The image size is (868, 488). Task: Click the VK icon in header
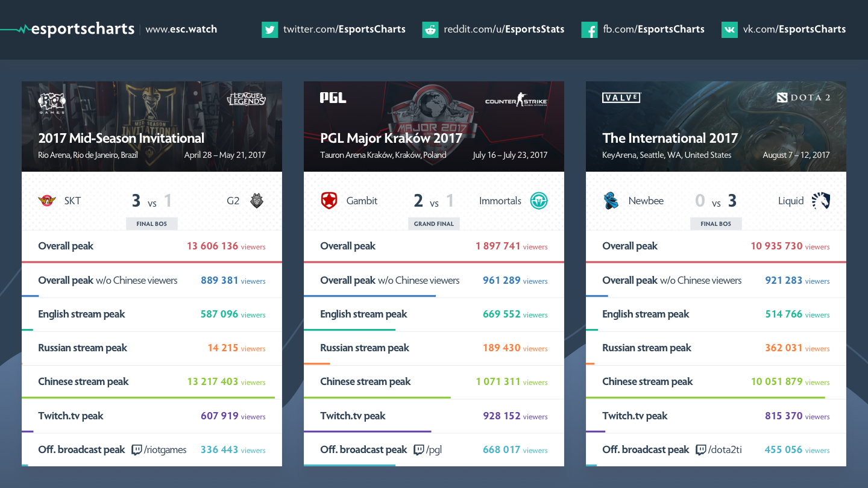pos(729,30)
